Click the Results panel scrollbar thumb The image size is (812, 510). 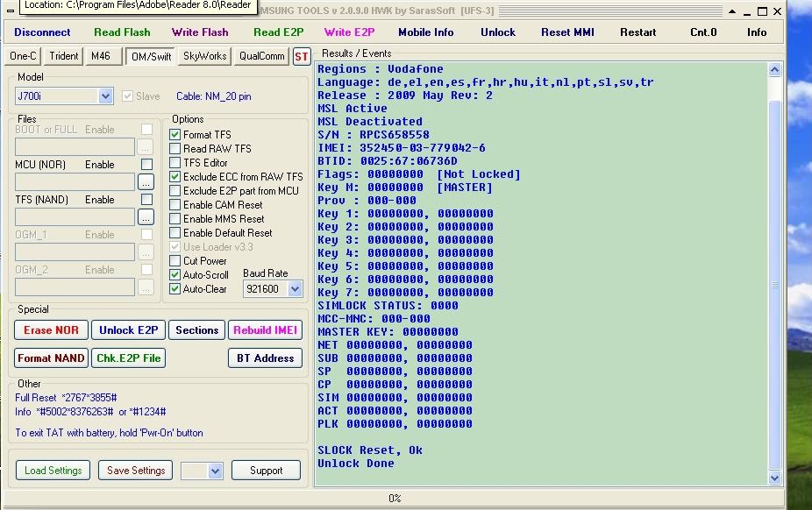tap(774, 285)
